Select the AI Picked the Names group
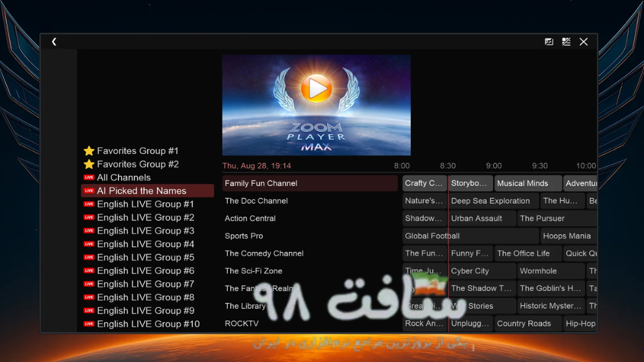The height and width of the screenshot is (362, 644). 147,191
